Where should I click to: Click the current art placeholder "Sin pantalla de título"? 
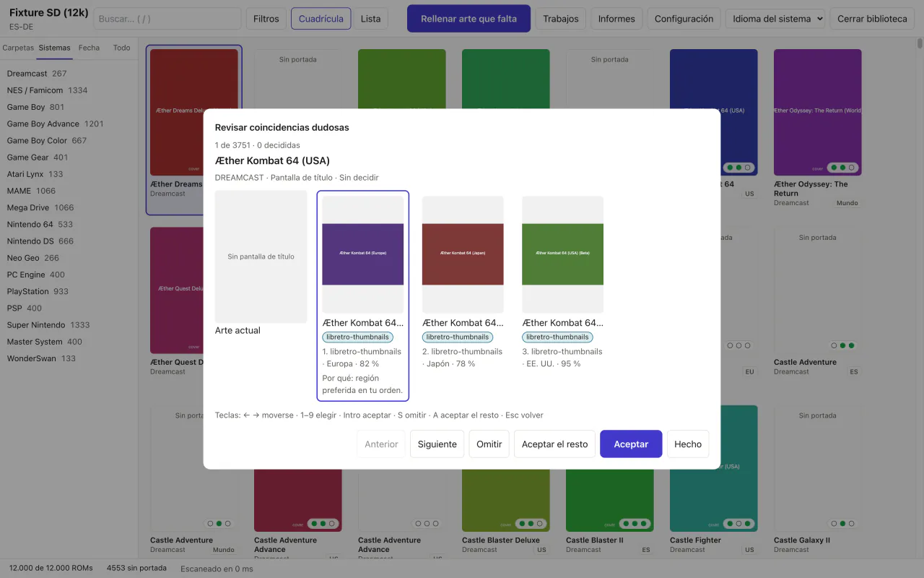261,256
